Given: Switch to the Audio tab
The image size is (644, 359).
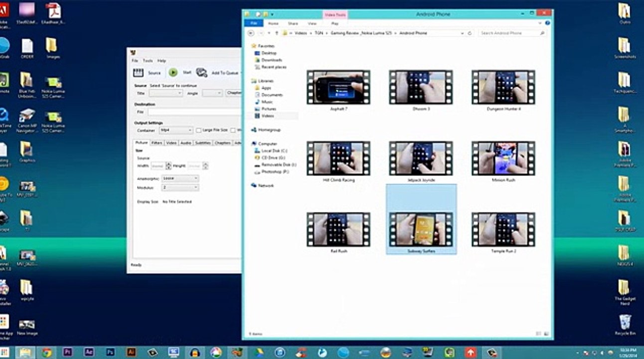Looking at the screenshot, I should (x=186, y=143).
